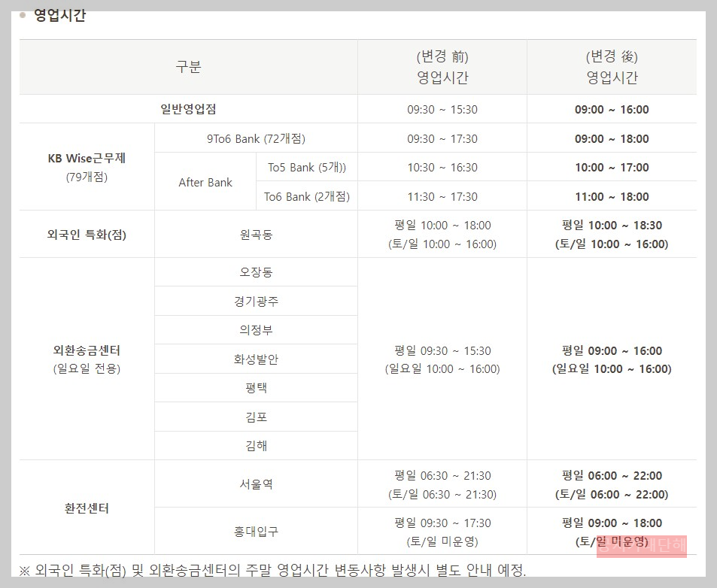Click the 구분 column header
Viewport: 717px width, 588px height.
pyautogui.click(x=189, y=68)
